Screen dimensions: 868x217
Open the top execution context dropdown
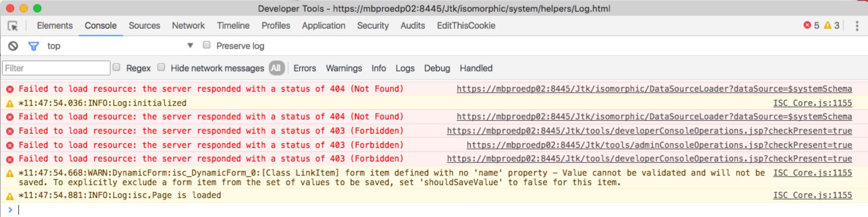190,45
